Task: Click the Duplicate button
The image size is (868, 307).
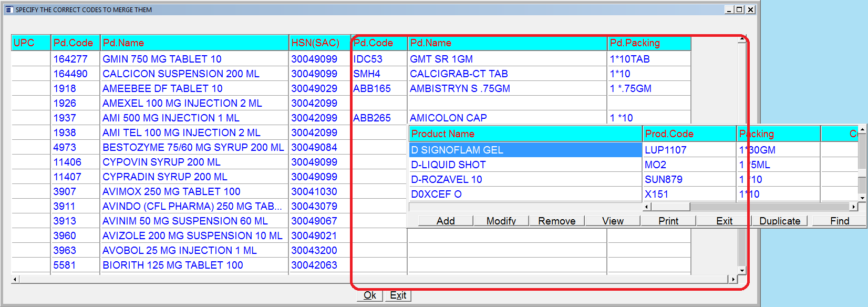Action: [780, 221]
